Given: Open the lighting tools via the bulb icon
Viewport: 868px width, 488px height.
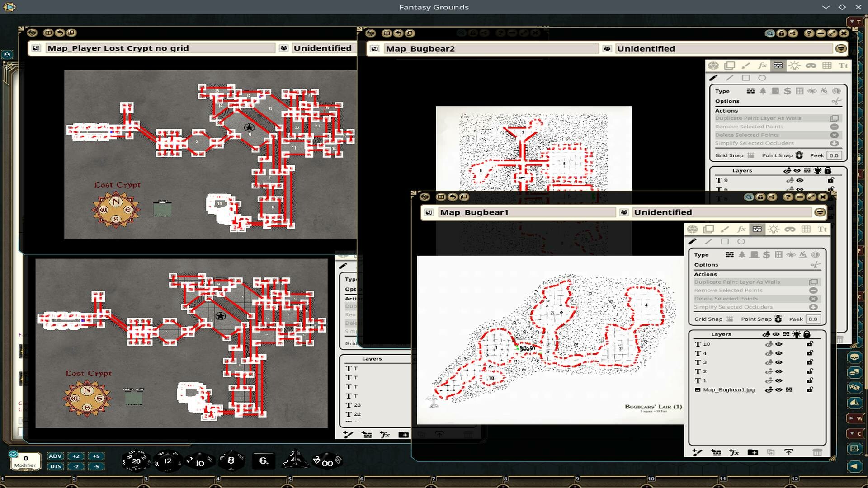Looking at the screenshot, I should (x=774, y=229).
